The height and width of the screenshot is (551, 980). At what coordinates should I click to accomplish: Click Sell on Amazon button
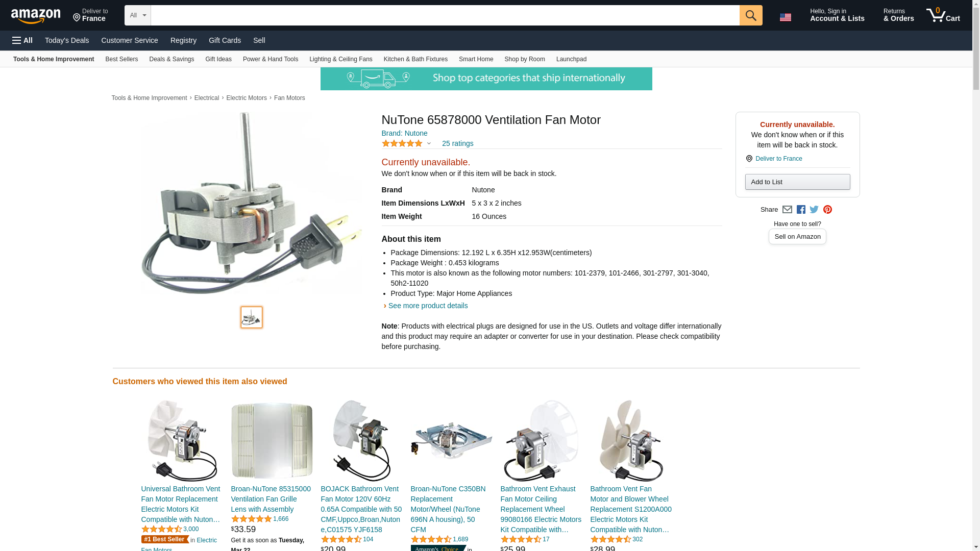tap(797, 237)
